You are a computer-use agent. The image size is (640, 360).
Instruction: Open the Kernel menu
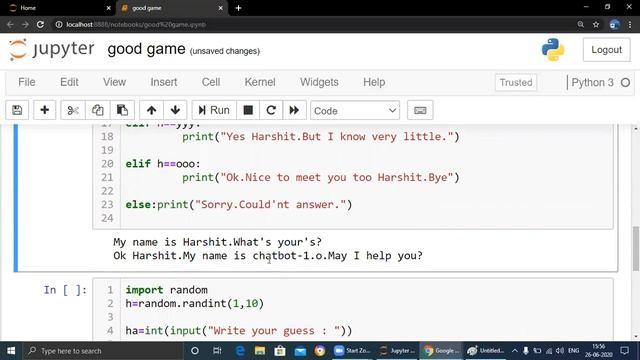click(260, 82)
